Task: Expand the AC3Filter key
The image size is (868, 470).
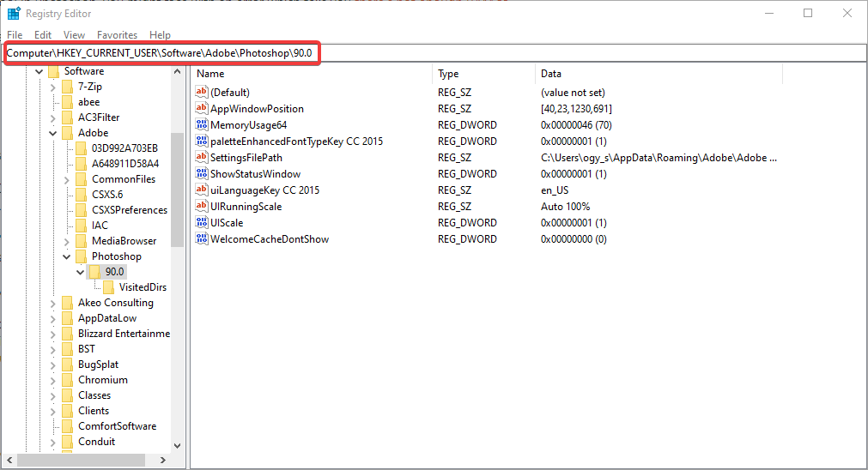Action: [x=52, y=117]
